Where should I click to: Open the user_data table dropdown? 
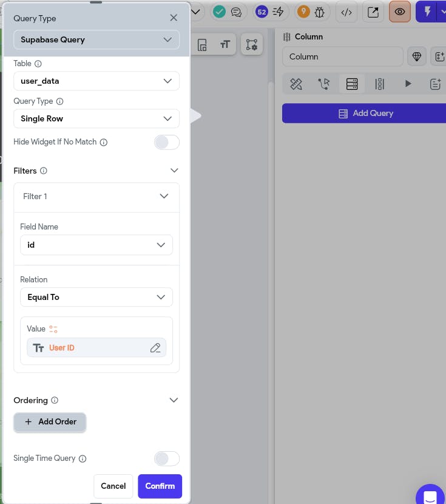click(x=96, y=81)
